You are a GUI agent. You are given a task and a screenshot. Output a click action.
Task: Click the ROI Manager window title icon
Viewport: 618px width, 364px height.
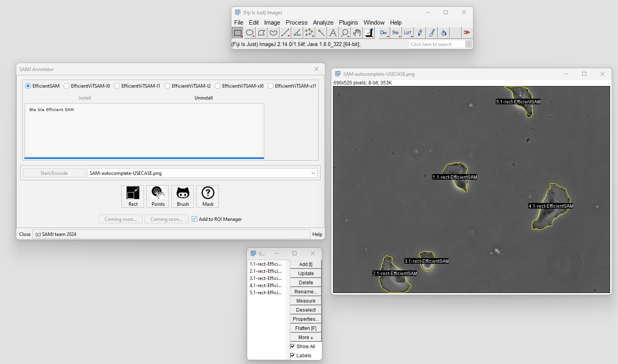(x=253, y=253)
